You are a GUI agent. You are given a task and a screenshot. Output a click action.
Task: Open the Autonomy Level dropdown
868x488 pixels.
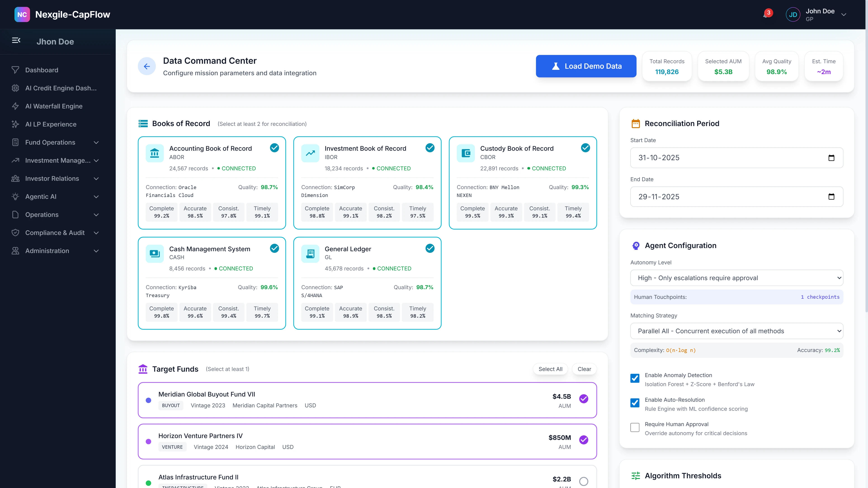pyautogui.click(x=736, y=278)
